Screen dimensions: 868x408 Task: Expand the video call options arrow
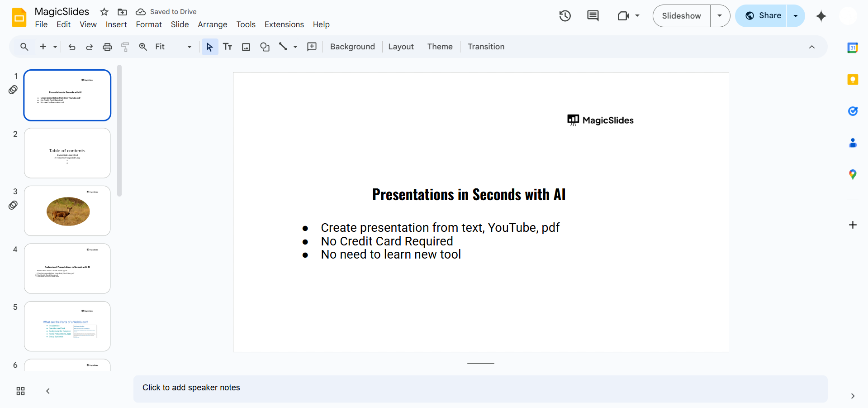click(x=637, y=16)
